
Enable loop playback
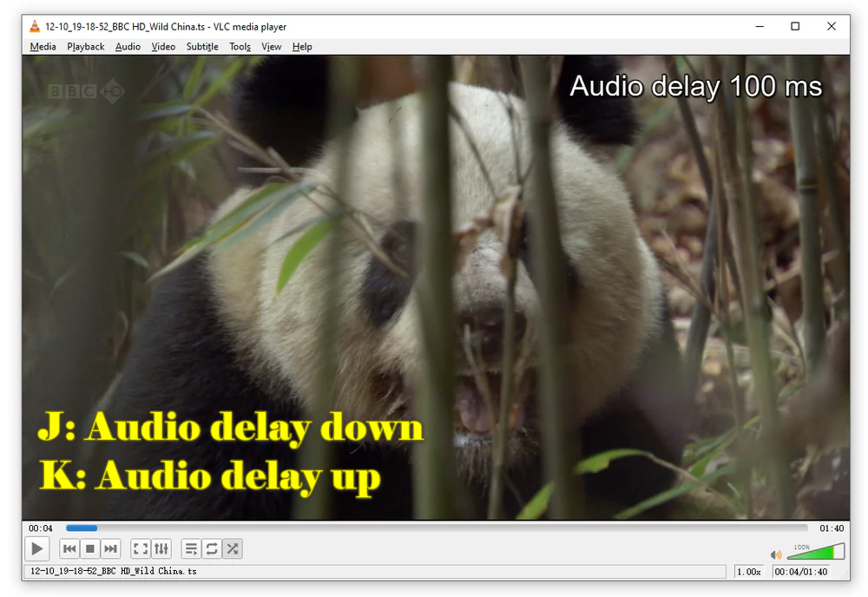click(x=212, y=548)
